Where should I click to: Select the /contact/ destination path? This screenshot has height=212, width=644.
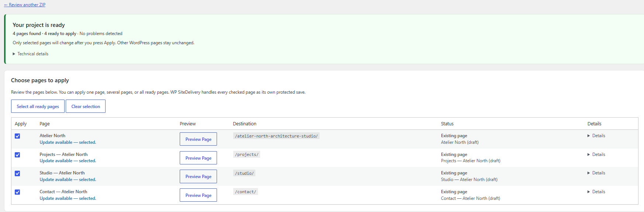245,192
